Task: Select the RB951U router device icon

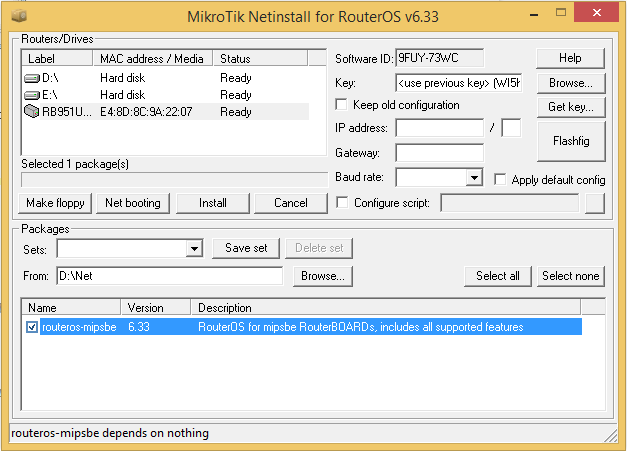Action: tap(31, 111)
